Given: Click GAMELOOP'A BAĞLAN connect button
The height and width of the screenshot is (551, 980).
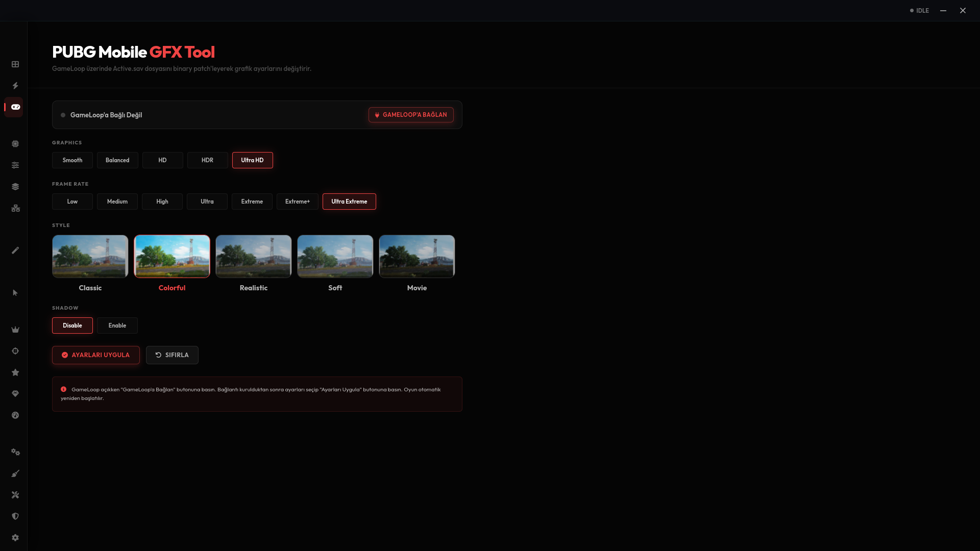Looking at the screenshot, I should tap(411, 115).
